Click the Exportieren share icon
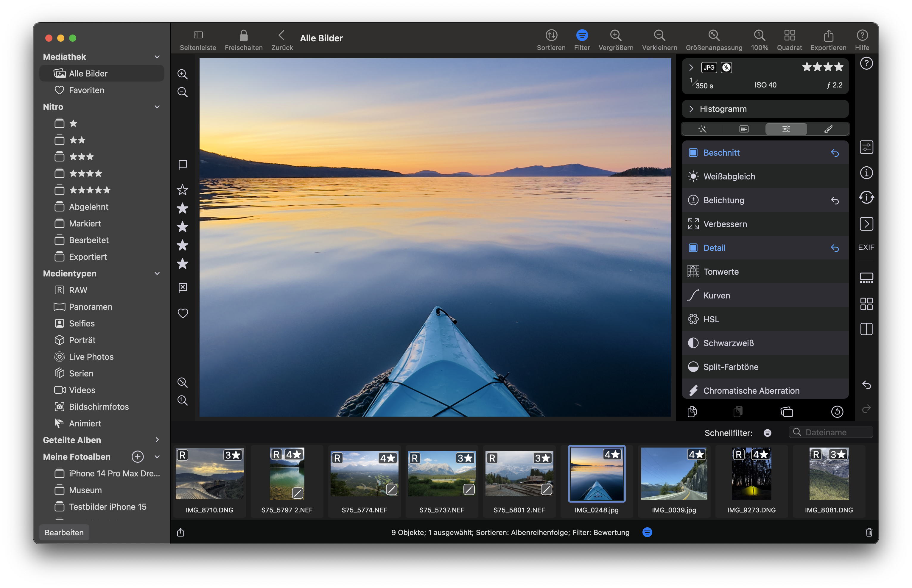Image resolution: width=912 pixels, height=588 pixels. click(x=828, y=35)
